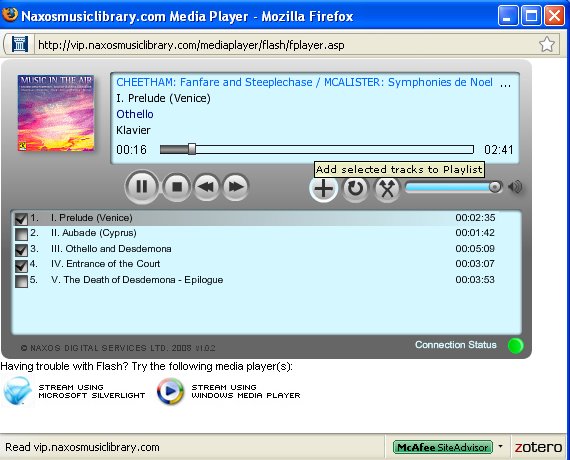Click the site identity column icon

coord(20,45)
